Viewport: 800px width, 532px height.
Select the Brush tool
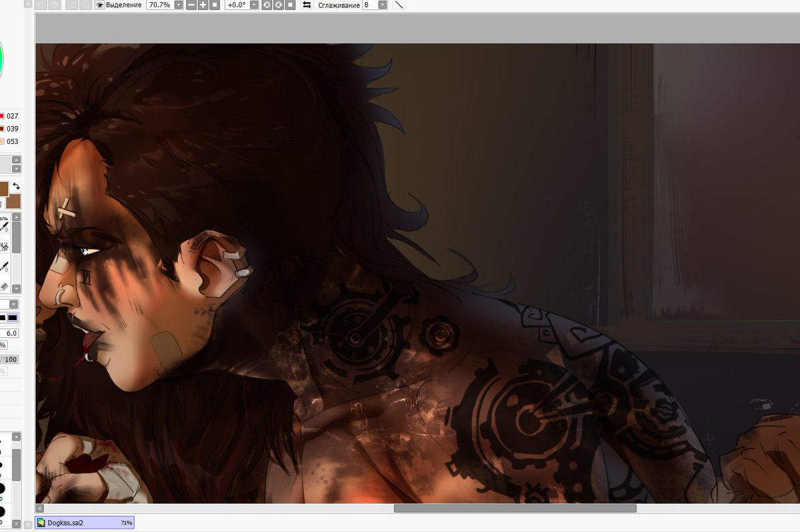[5, 227]
